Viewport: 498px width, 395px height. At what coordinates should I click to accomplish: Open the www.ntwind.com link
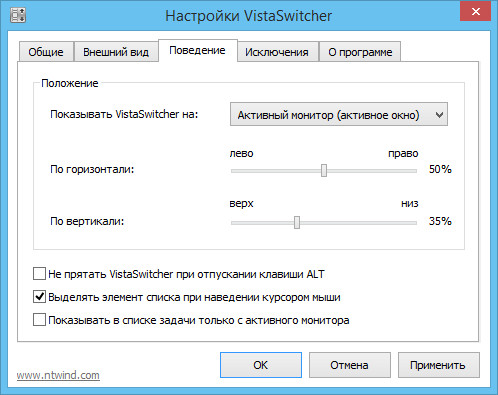pyautogui.click(x=58, y=375)
